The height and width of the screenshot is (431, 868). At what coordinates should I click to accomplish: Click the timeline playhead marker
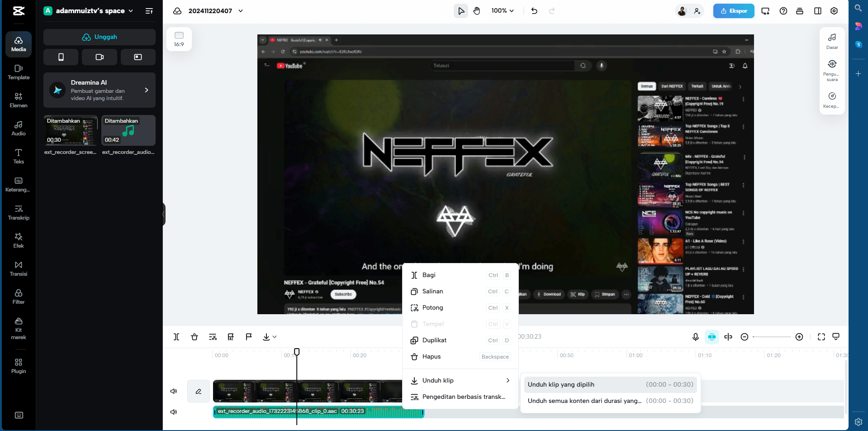(x=297, y=352)
